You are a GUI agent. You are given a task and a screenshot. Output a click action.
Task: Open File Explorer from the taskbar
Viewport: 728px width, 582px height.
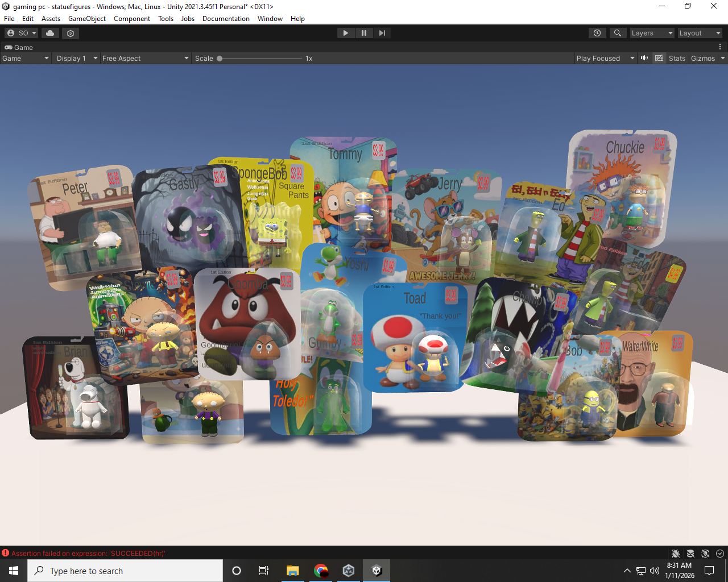pos(292,571)
